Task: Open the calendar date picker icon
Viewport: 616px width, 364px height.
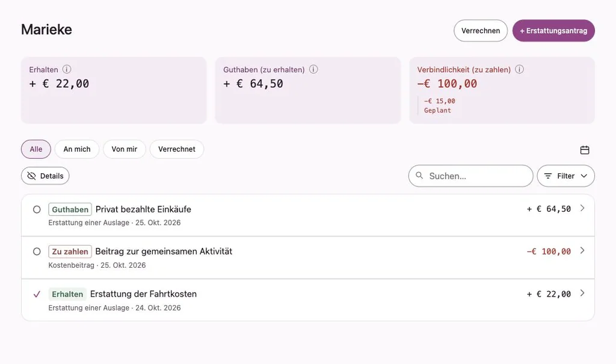Action: pos(585,150)
